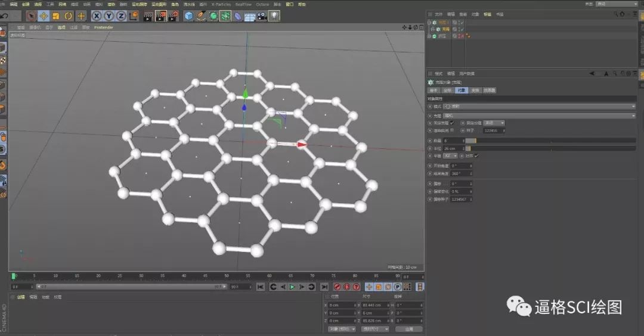Click the Object Manager search icon
644x336 pixels.
(615, 14)
